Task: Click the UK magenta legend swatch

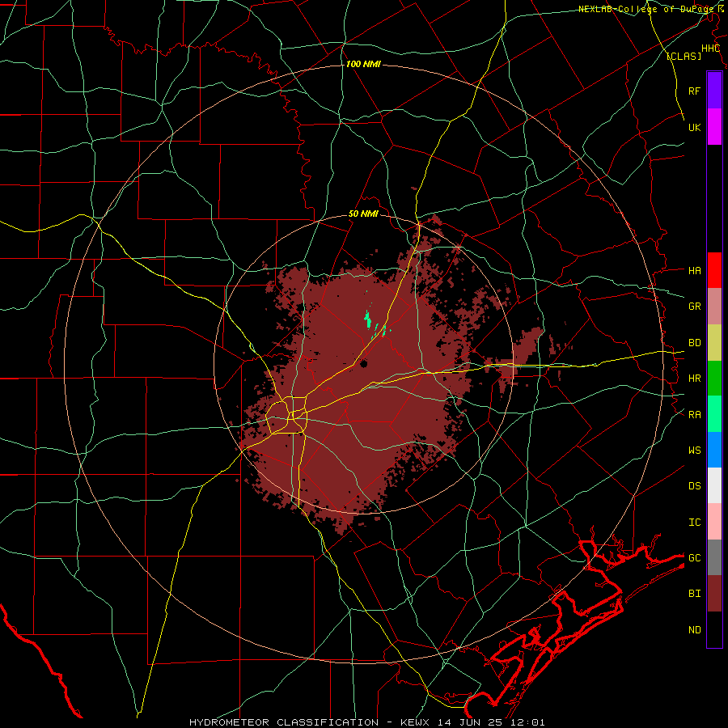Action: pyautogui.click(x=714, y=127)
